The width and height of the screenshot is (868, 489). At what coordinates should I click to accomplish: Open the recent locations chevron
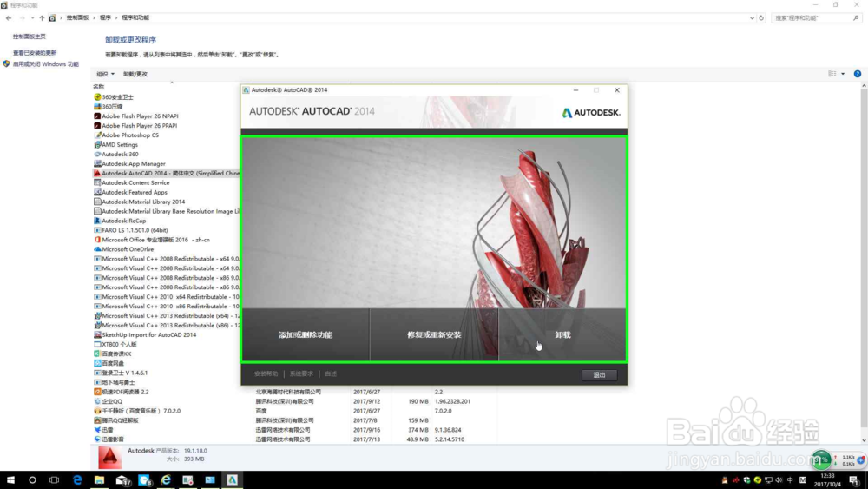click(x=32, y=17)
